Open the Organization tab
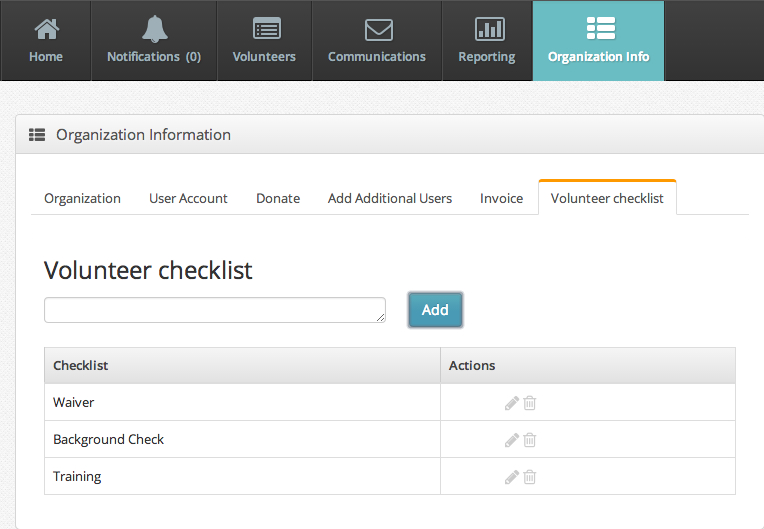 (82, 198)
